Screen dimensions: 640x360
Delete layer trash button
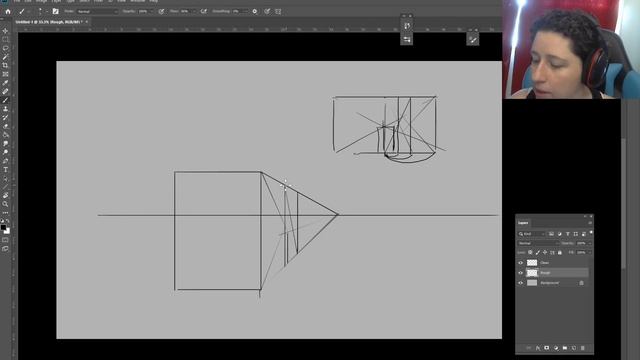[x=583, y=348]
